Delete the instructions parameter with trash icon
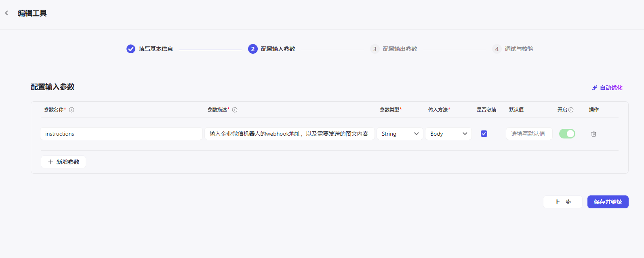This screenshot has width=644, height=258. coord(594,134)
